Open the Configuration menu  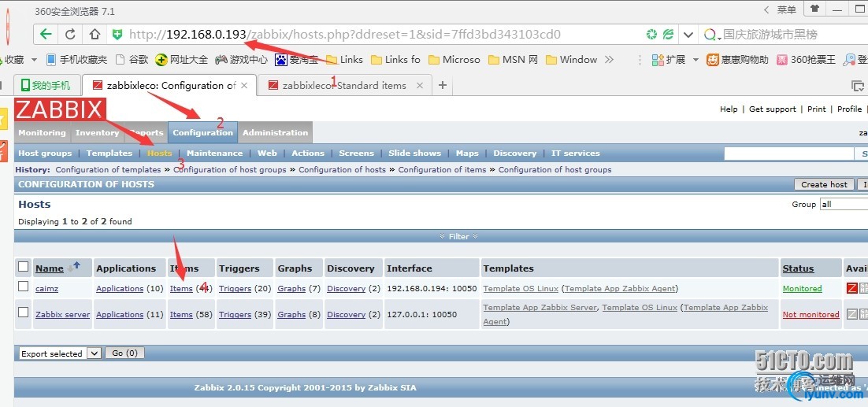pos(202,133)
